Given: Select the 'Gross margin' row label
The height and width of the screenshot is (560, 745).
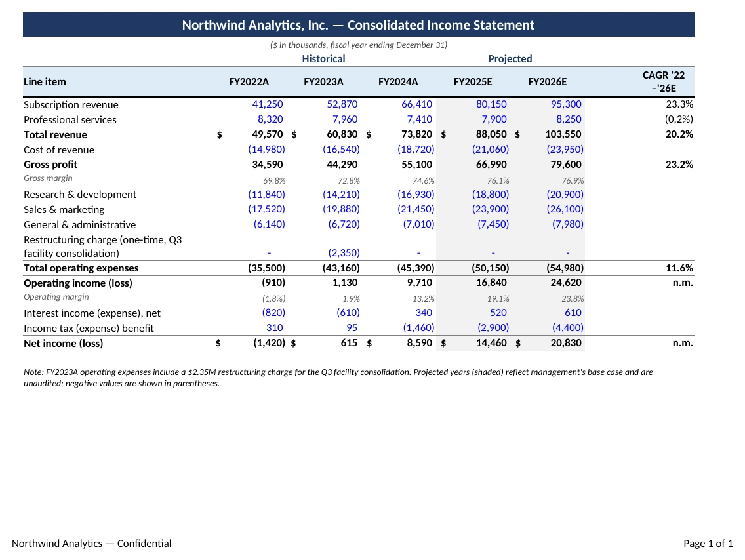Looking at the screenshot, I should click(48, 178).
